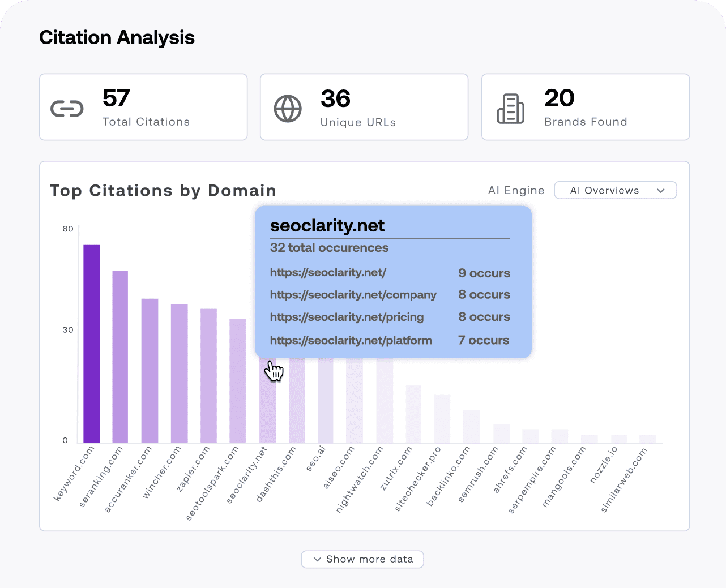The height and width of the screenshot is (588, 726).
Task: Select the zutrix.com bar
Action: point(413,414)
